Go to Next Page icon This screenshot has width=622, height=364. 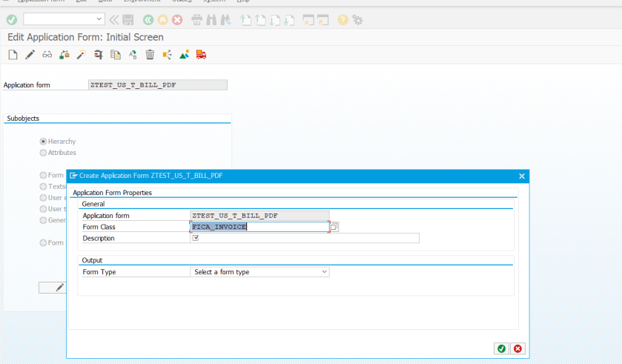tap(275, 20)
